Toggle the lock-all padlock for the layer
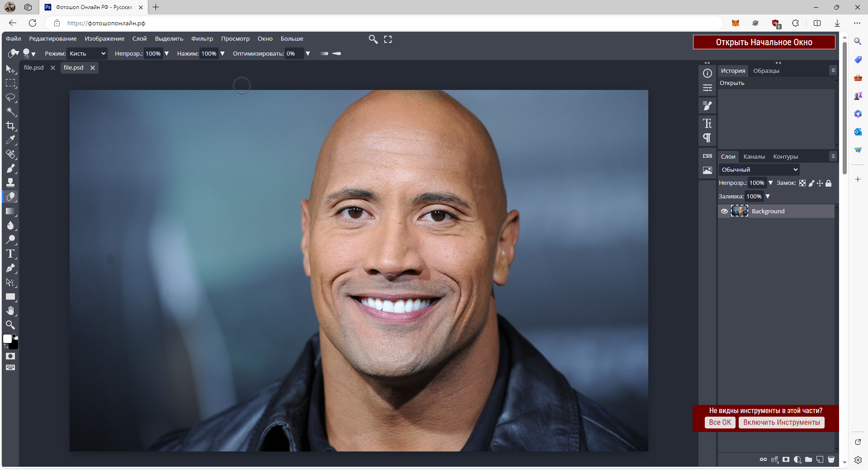The width and height of the screenshot is (868, 470). point(829,183)
